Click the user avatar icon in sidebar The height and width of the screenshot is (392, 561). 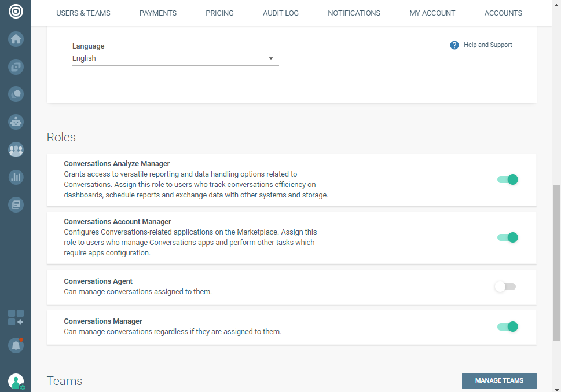[x=16, y=381]
